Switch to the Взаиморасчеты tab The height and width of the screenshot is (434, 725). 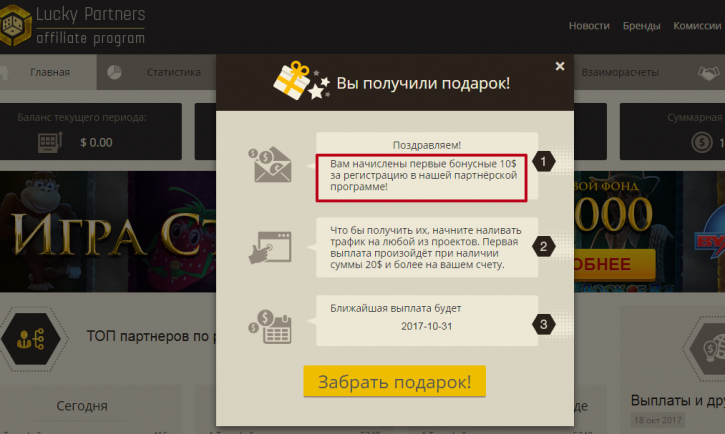pyautogui.click(x=620, y=72)
